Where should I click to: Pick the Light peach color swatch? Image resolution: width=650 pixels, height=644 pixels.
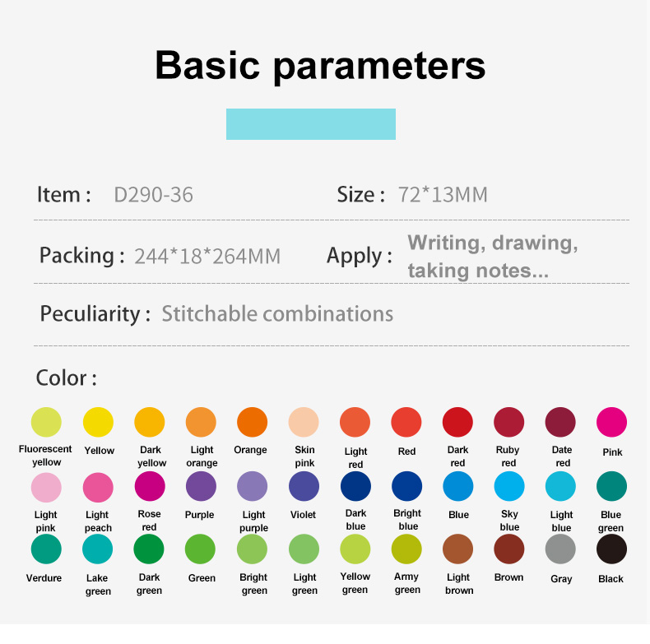click(98, 487)
